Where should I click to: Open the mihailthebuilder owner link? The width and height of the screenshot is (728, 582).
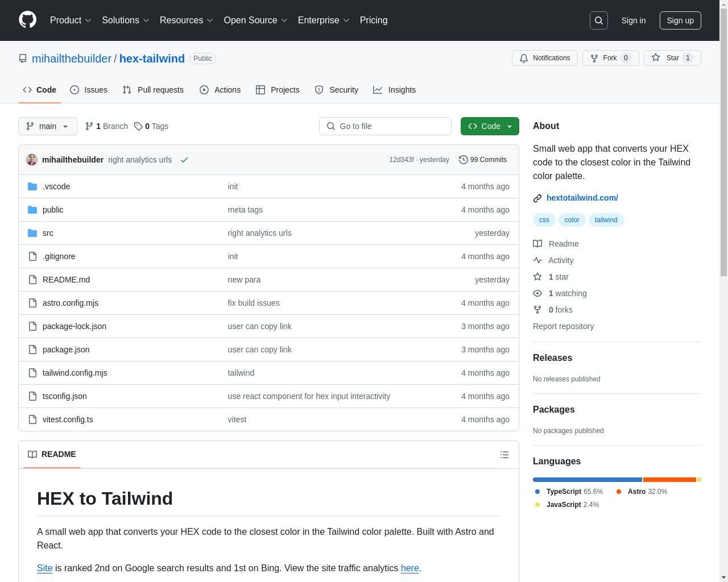[72, 59]
